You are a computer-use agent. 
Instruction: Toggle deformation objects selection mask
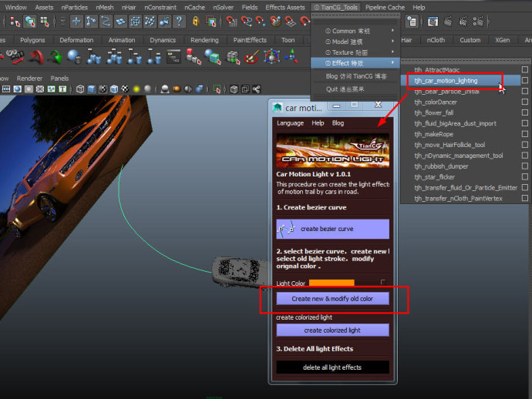pyautogui.click(x=135, y=22)
